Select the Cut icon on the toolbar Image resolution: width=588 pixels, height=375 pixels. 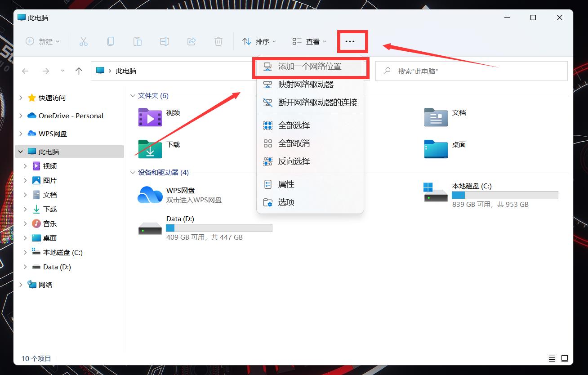pos(84,41)
